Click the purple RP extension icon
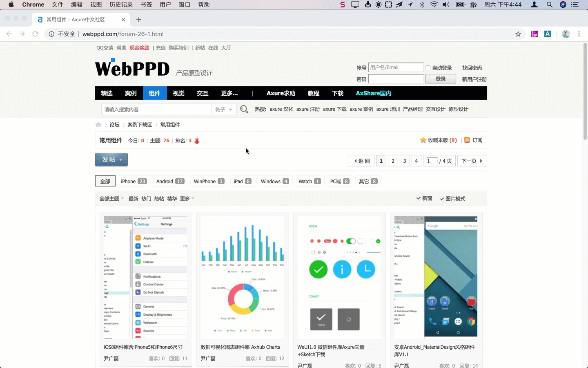 pyautogui.click(x=535, y=34)
